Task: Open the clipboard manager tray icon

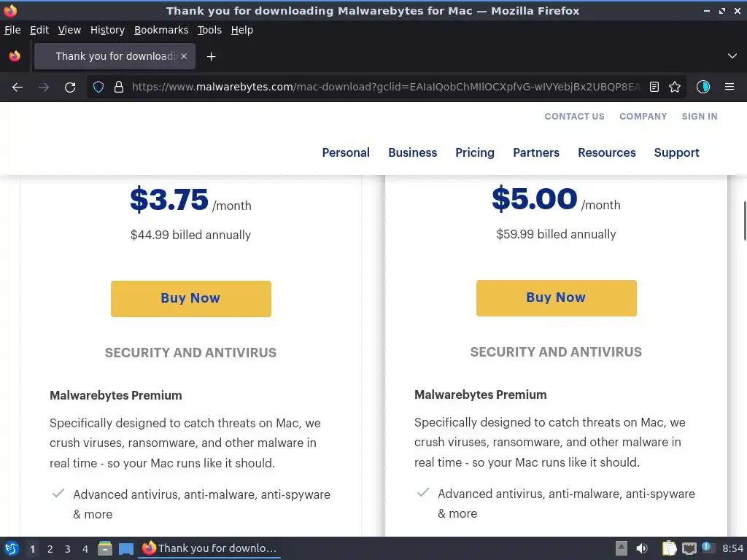Action: (669, 548)
